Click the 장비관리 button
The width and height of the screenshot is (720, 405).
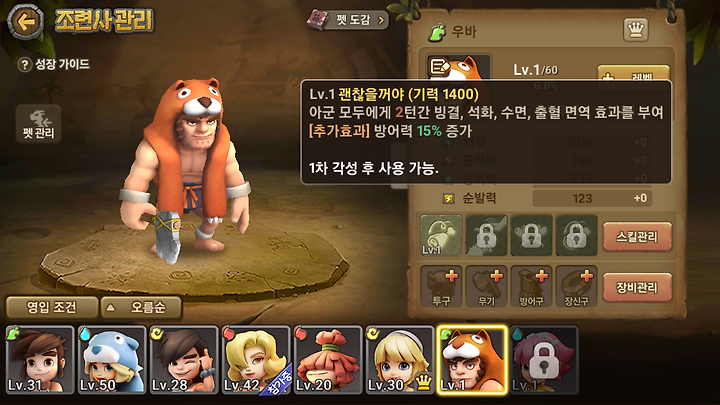coord(637,287)
